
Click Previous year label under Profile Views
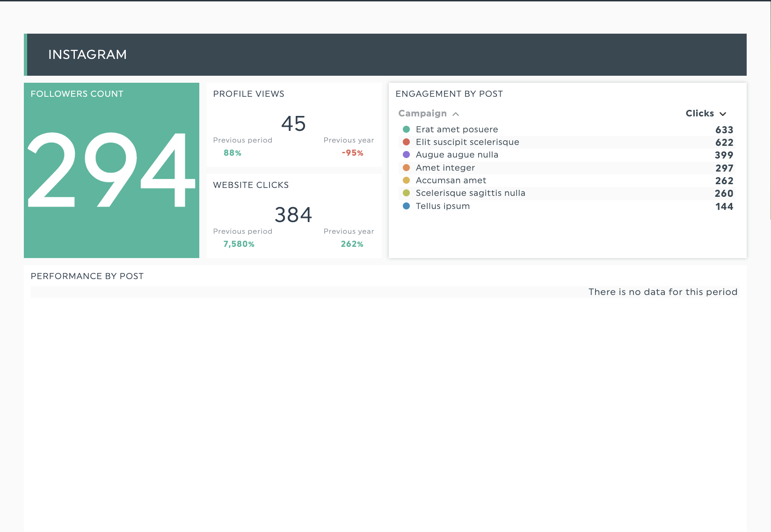click(x=349, y=140)
